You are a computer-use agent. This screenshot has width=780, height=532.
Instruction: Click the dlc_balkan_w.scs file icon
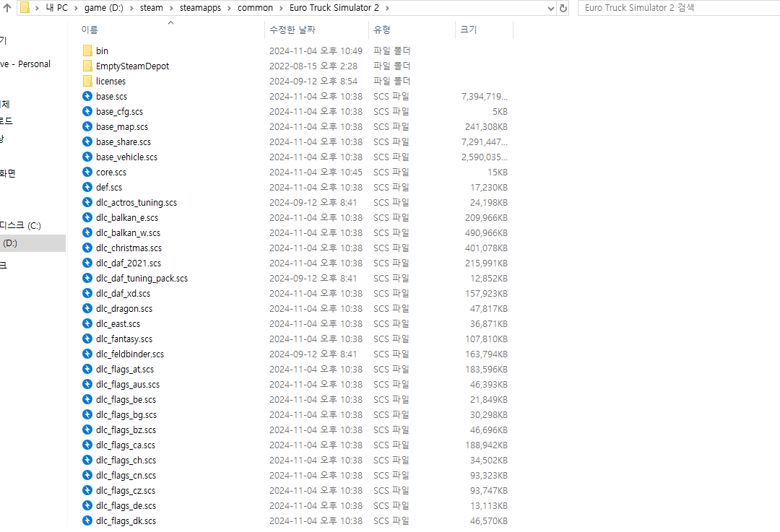click(x=87, y=232)
